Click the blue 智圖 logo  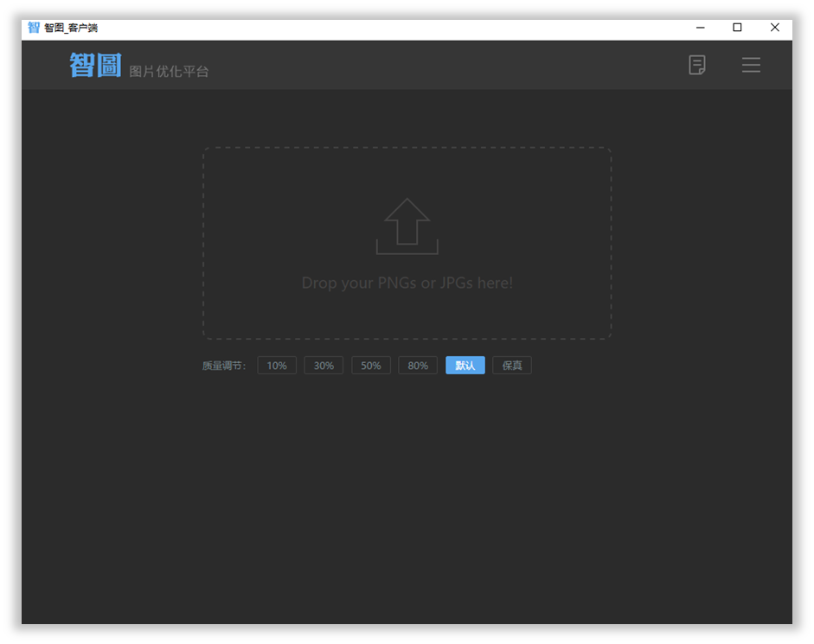pos(95,66)
